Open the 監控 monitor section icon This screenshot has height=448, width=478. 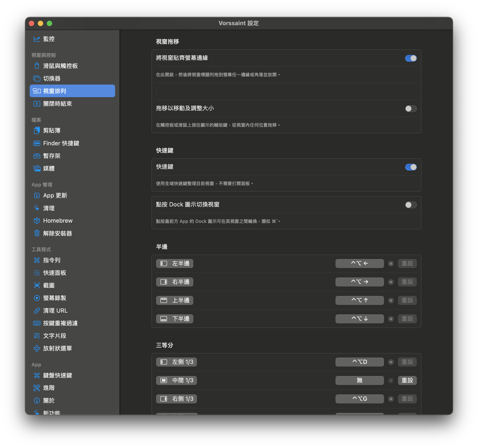[x=37, y=39]
